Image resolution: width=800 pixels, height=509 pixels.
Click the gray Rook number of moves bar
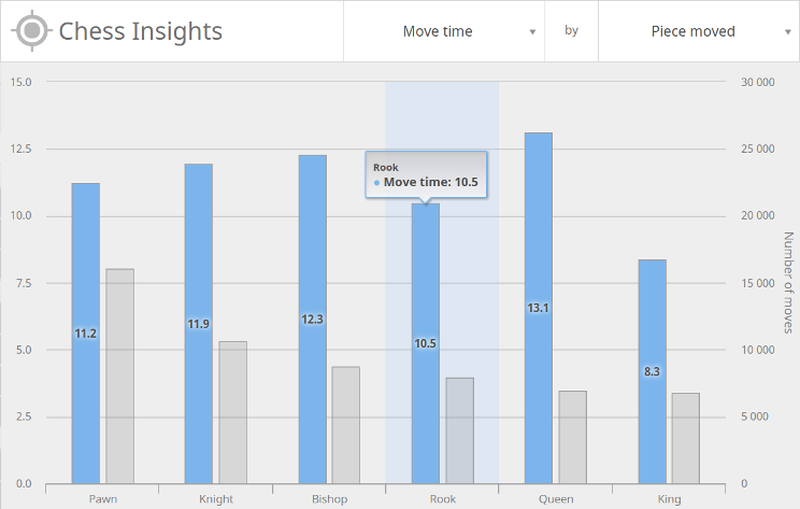click(x=459, y=430)
